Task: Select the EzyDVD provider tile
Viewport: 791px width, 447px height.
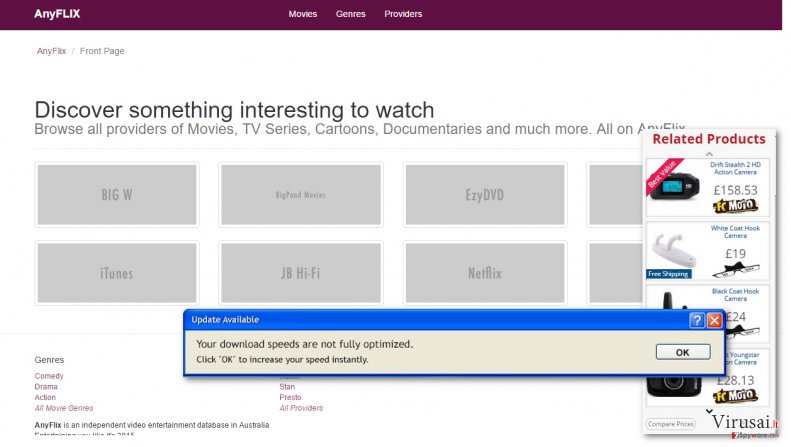Action: 485,195
